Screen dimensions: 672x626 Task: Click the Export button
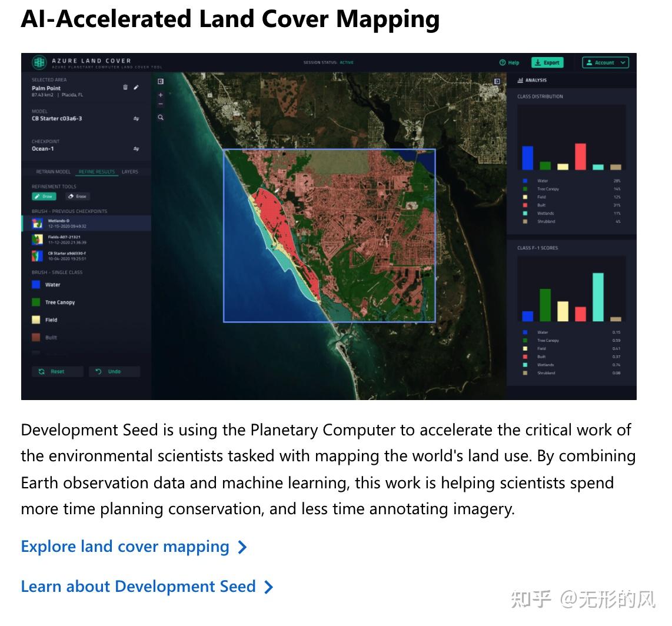click(x=548, y=62)
